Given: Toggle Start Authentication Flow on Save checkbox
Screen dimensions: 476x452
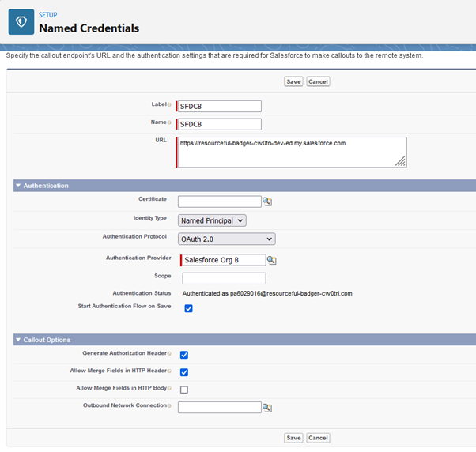Looking at the screenshot, I should point(188,308).
